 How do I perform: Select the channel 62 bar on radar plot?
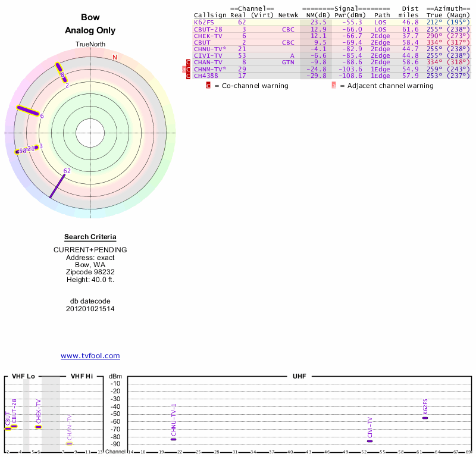pyautogui.click(x=58, y=184)
